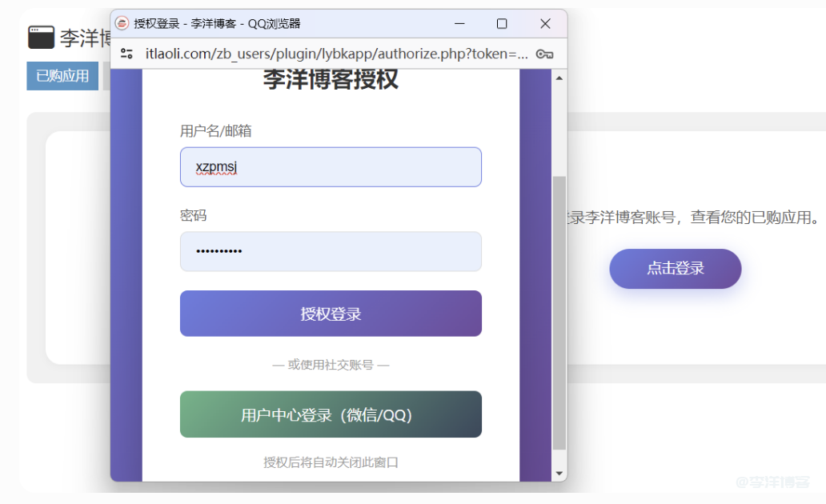Maximize the authorization popup window
The image size is (826, 504).
502,24
